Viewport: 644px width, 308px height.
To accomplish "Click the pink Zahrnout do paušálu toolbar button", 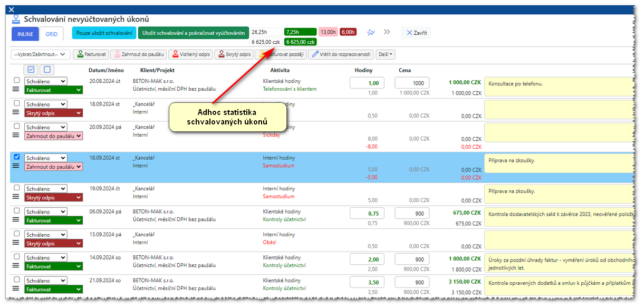I will click(139, 54).
